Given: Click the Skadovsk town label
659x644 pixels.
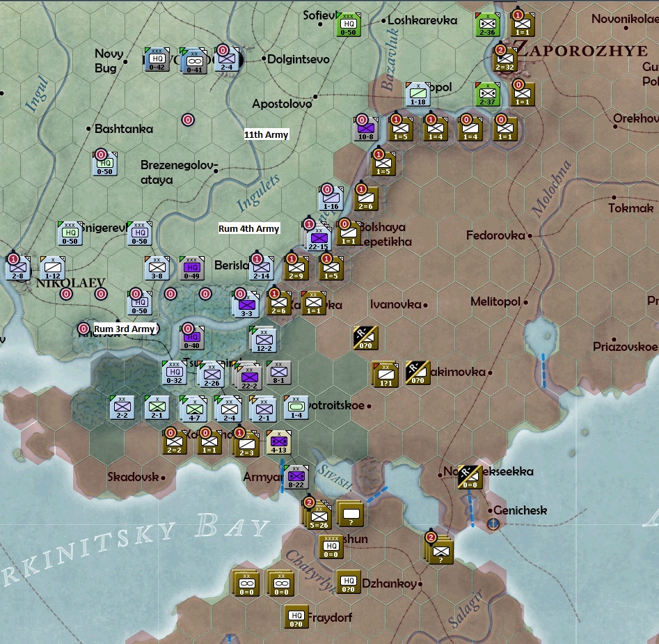Looking at the screenshot, I should tap(133, 477).
